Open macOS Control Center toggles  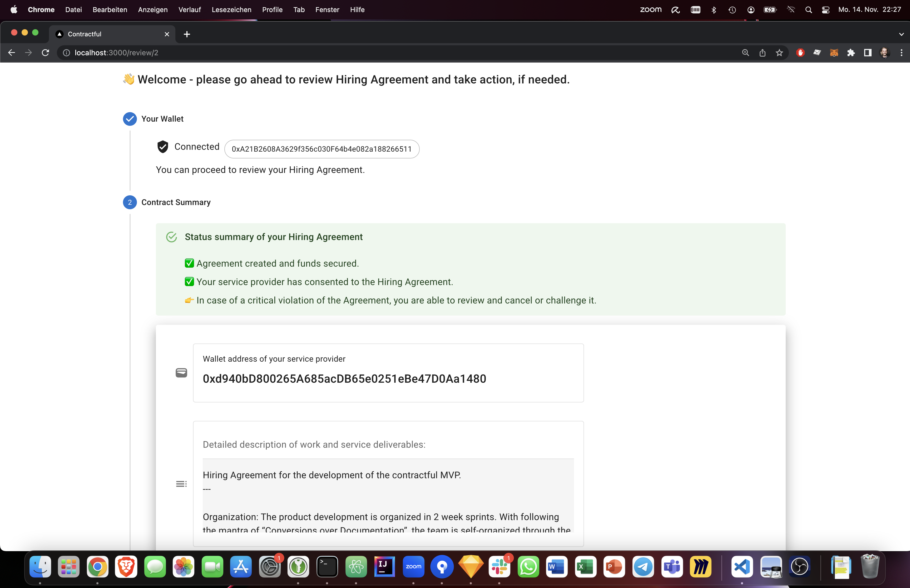[825, 9]
